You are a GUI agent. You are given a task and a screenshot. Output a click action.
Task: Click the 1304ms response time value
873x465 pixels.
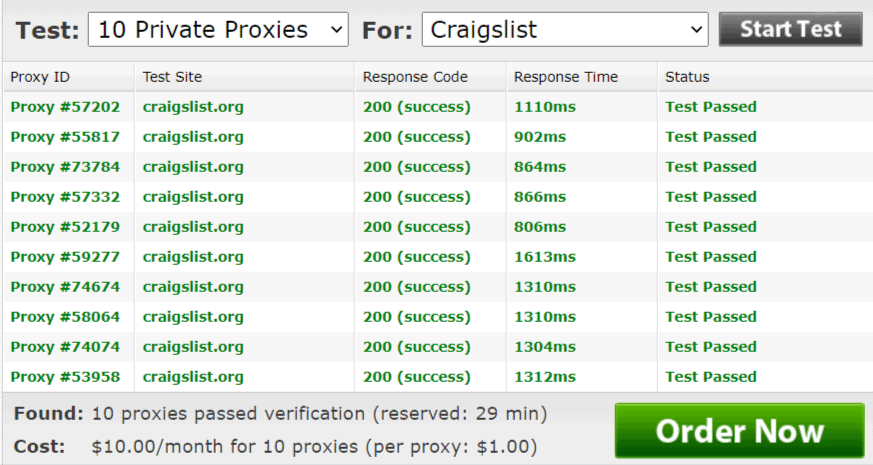pos(545,347)
